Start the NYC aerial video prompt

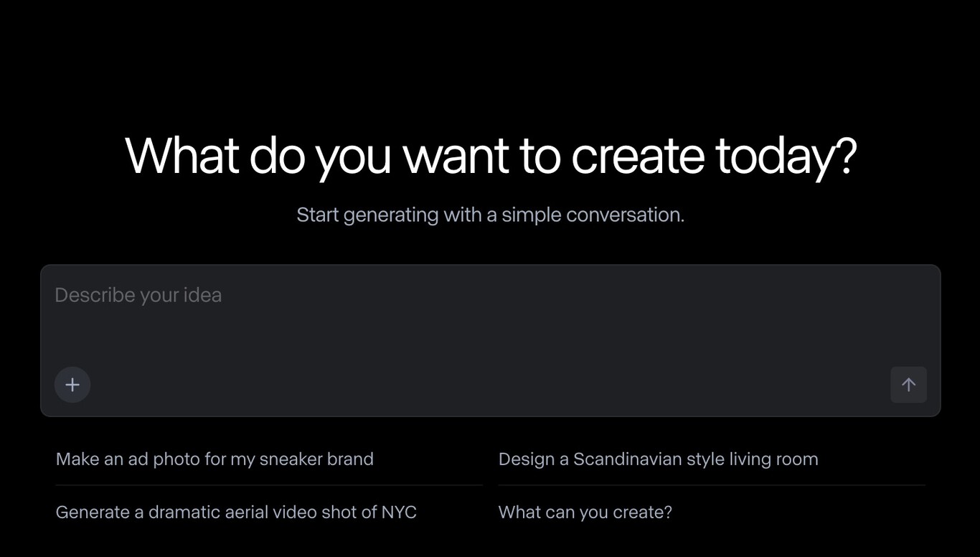click(236, 512)
